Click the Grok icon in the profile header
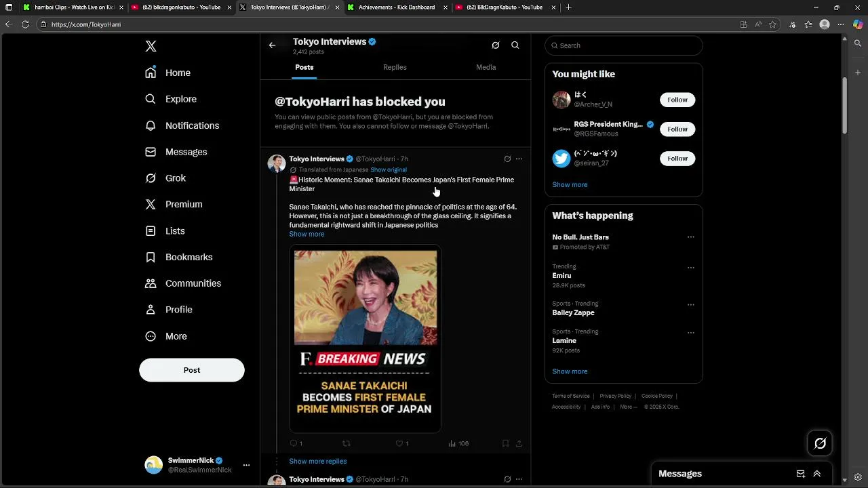Screen dimensions: 868x488 (496, 45)
